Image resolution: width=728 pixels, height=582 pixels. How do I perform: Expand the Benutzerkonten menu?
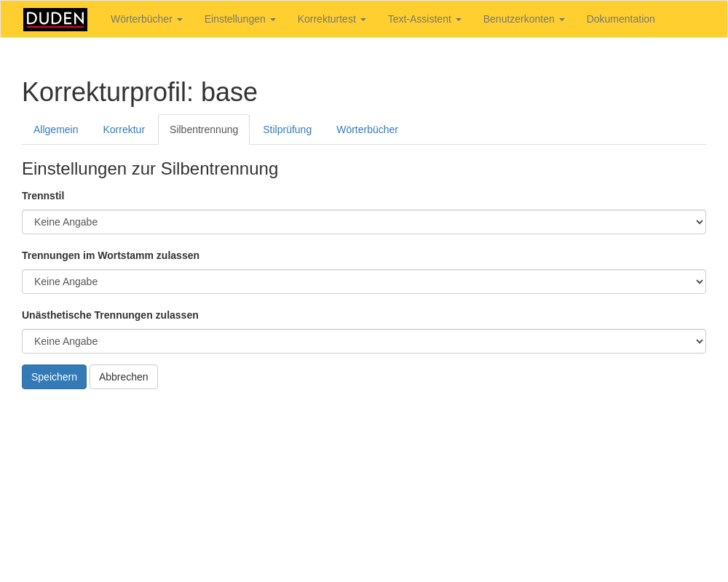point(523,20)
